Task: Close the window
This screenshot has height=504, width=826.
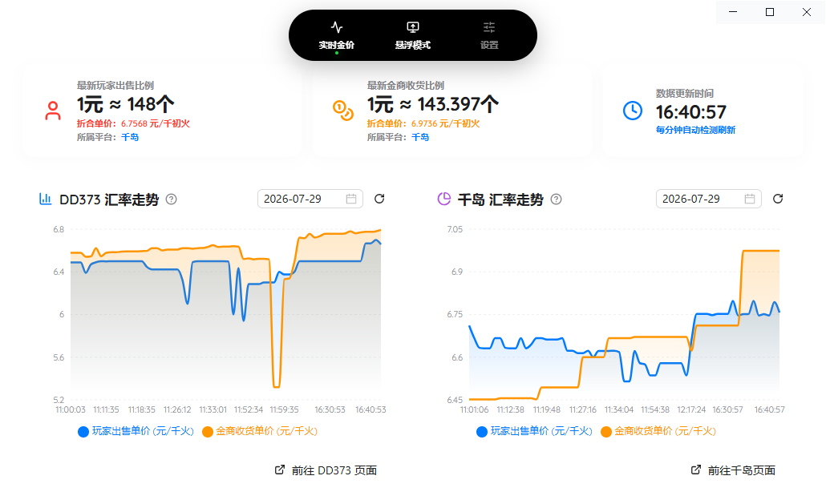Action: click(x=807, y=11)
